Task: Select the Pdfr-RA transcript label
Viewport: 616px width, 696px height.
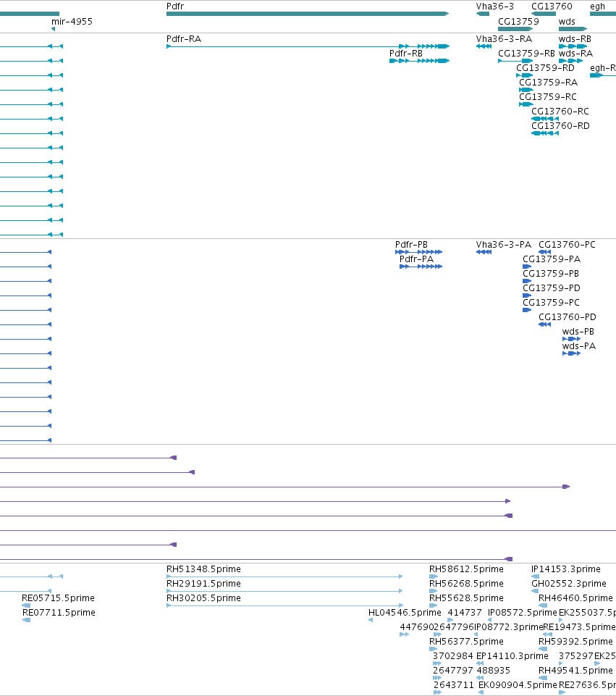Action: tap(184, 38)
